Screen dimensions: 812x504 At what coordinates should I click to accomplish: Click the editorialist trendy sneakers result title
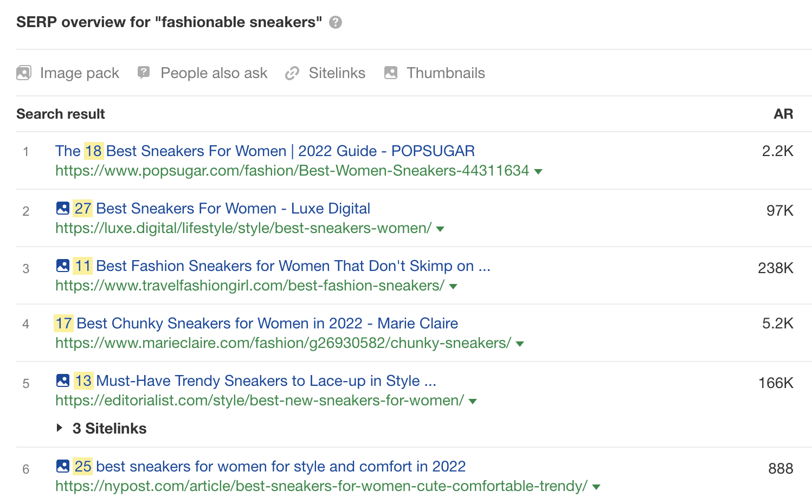click(x=255, y=380)
